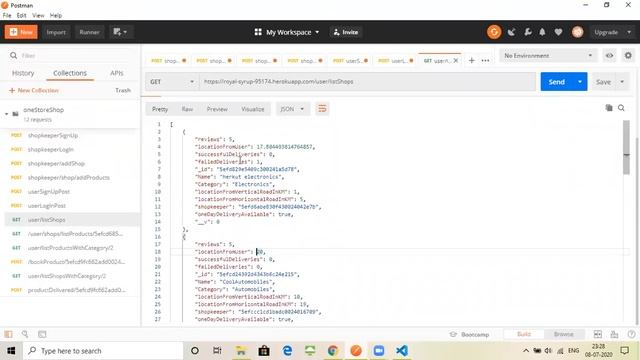Switch response view to Preview
Viewport: 640px width, 360px height.
coord(217,109)
